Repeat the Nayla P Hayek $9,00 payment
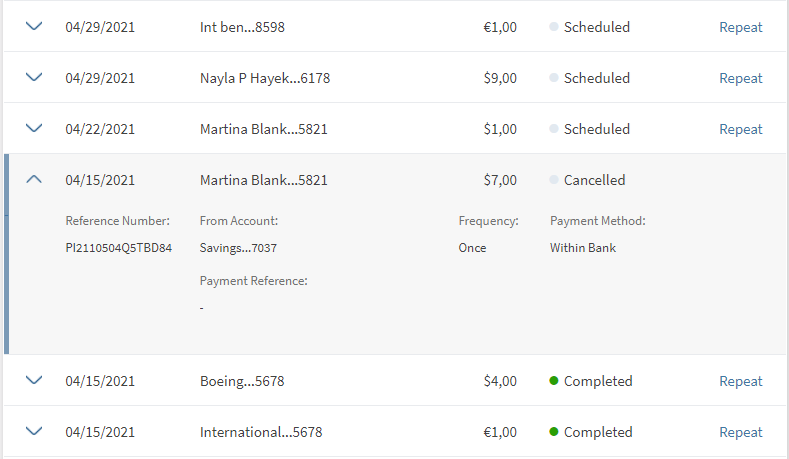This screenshot has width=789, height=459. click(x=740, y=78)
